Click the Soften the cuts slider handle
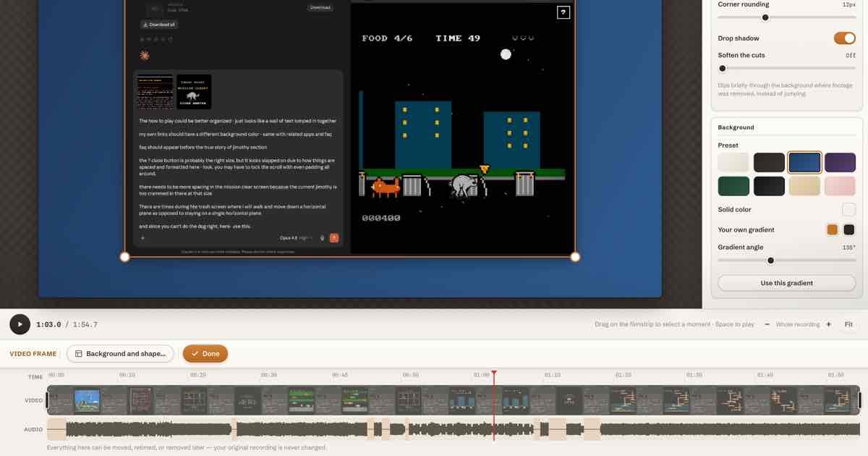This screenshot has width=868, height=456. [722, 69]
